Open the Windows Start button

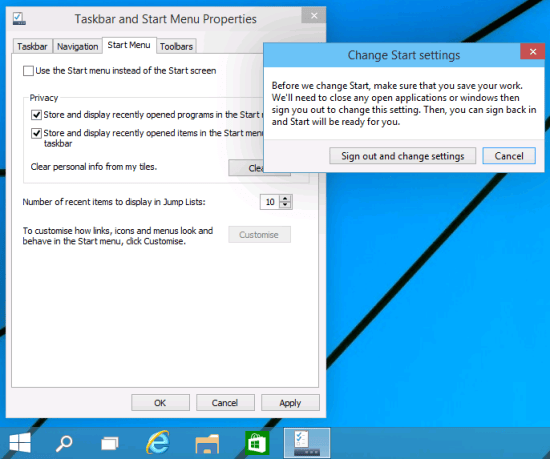coord(20,443)
